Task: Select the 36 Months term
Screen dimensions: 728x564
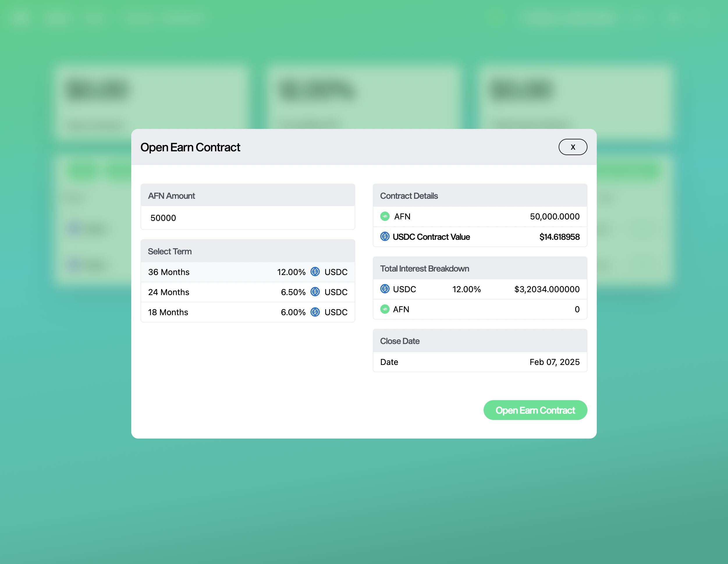Action: point(169,272)
